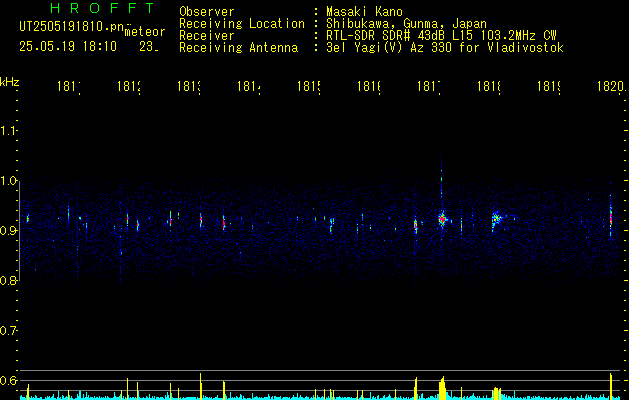The image size is (629, 400).
Task: Click the 1.0 frequency axis label
Action: pos(9,181)
